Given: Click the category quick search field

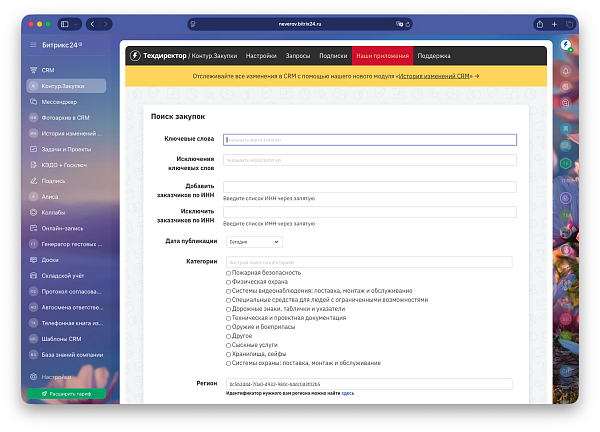Looking at the screenshot, I should point(369,262).
